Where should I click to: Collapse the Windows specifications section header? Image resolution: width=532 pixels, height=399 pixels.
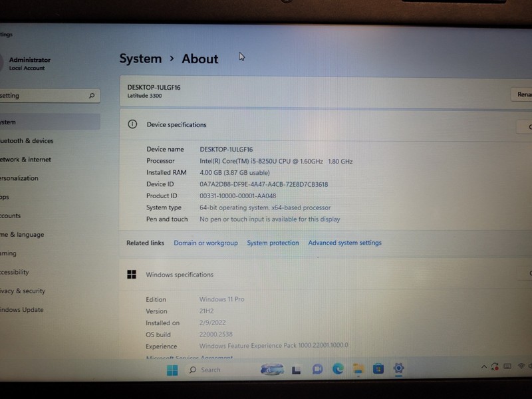pos(326,275)
